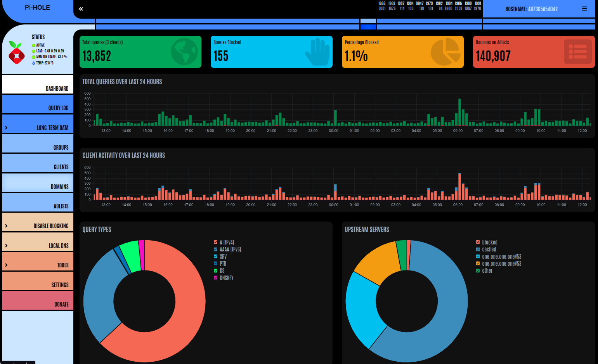This screenshot has height=364, width=598.
Task: Click the Percentage Blocked 1.1% value
Action: [x=356, y=56]
